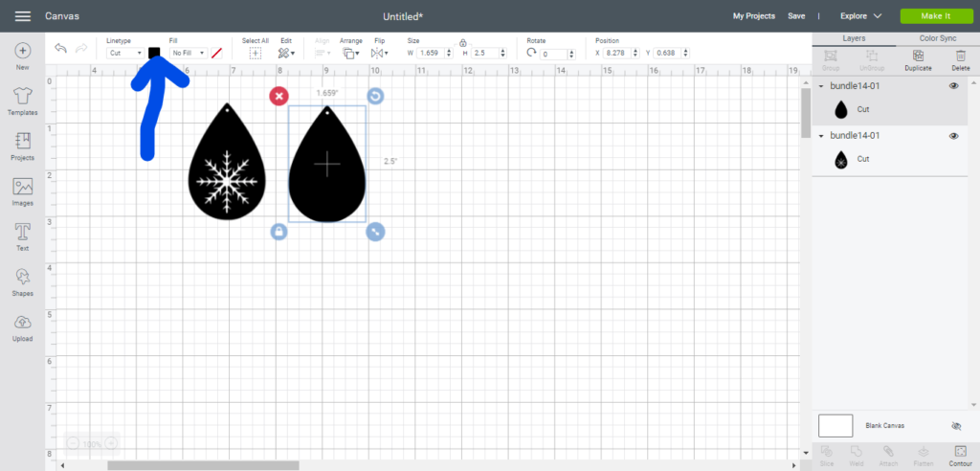
Task: Click the green Make It button
Action: click(934, 16)
